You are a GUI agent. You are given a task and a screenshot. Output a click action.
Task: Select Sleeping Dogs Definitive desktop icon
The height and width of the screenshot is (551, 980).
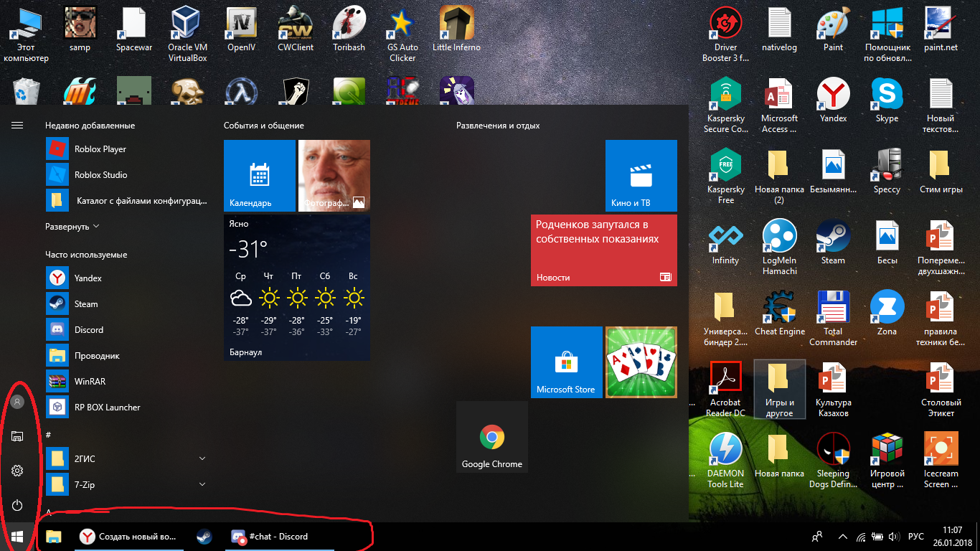pyautogui.click(x=834, y=460)
